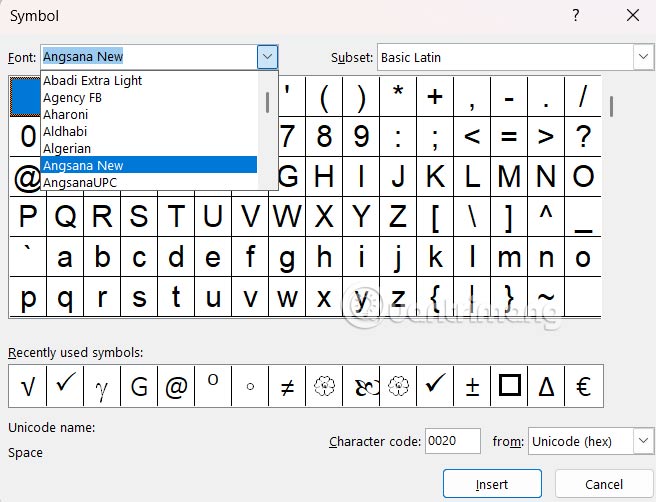Viewport: 656px width, 502px height.
Task: Open the 'from' Unicode (hex) dropdown
Action: (643, 441)
